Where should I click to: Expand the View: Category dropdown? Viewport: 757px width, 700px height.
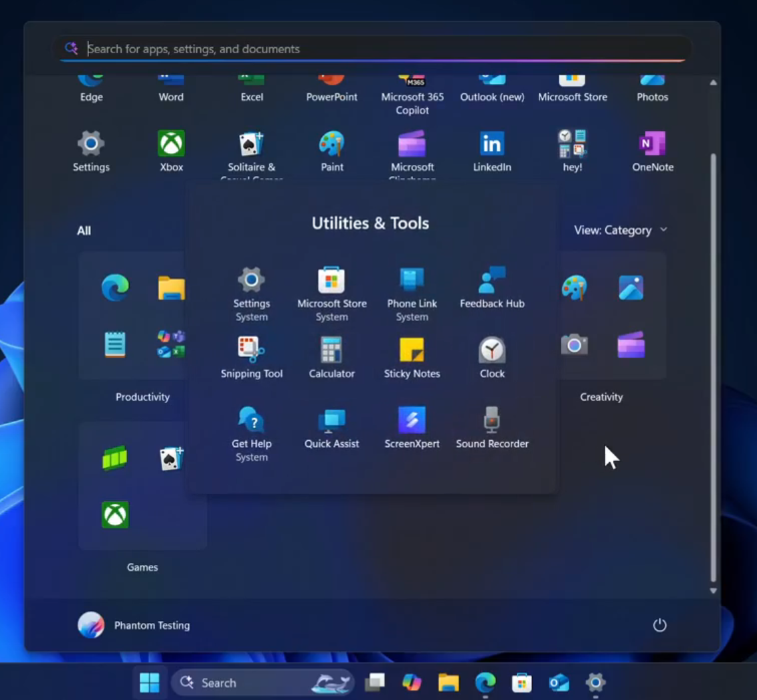tap(620, 230)
